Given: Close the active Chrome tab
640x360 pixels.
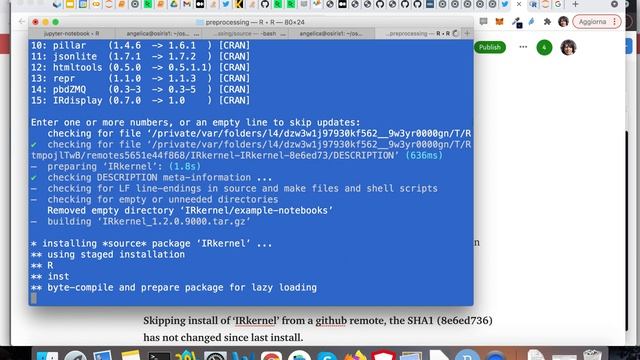Looking at the screenshot, I should [x=519, y=4].
